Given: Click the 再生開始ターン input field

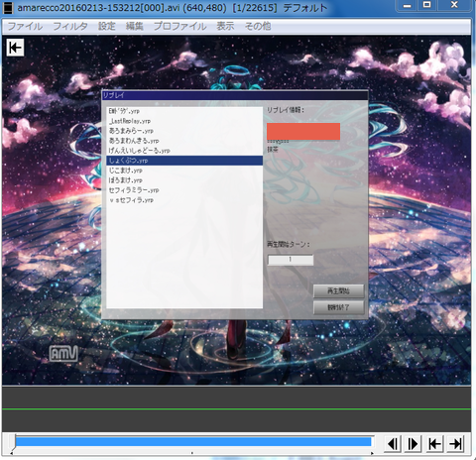Looking at the screenshot, I should click(291, 260).
